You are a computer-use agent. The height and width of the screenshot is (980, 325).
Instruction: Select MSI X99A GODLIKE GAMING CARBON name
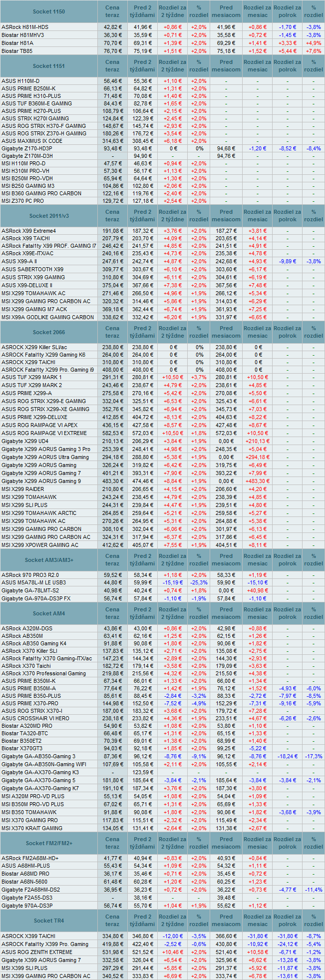pyautogui.click(x=47, y=317)
